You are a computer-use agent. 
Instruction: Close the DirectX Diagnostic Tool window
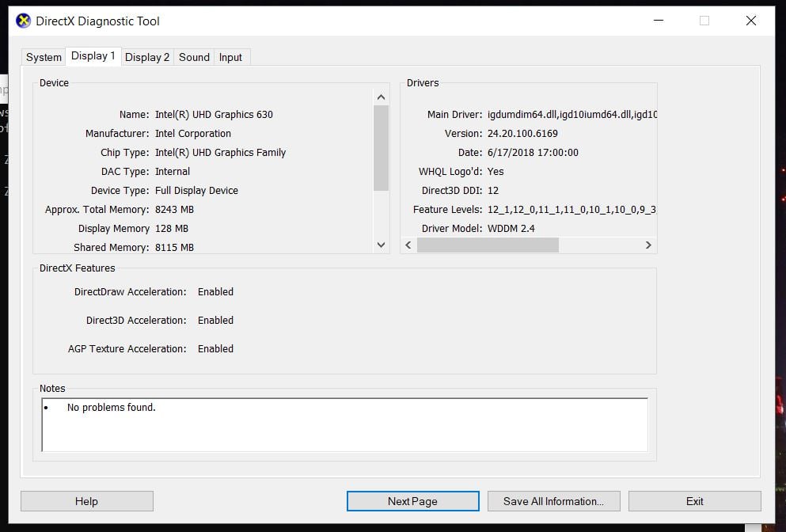point(751,21)
